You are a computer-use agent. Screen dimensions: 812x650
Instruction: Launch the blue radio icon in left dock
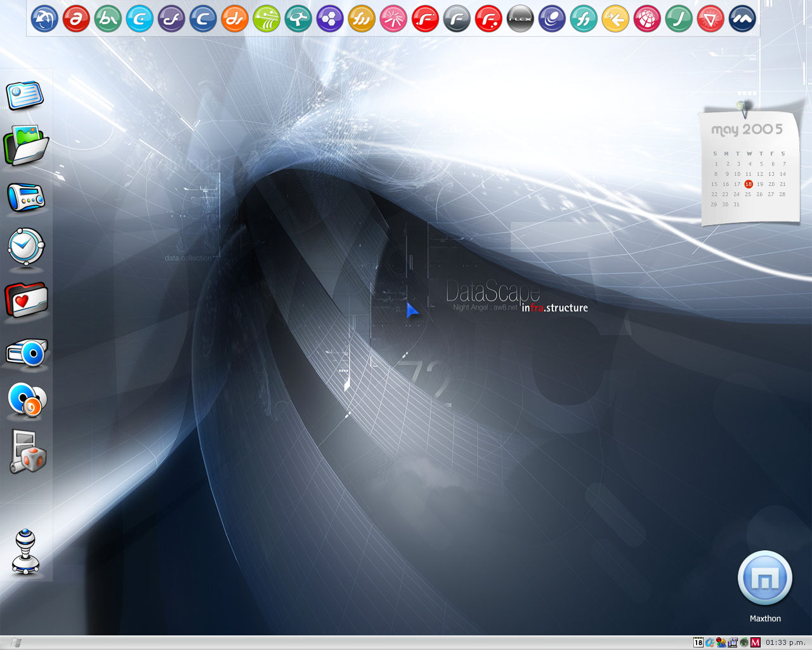click(26, 197)
